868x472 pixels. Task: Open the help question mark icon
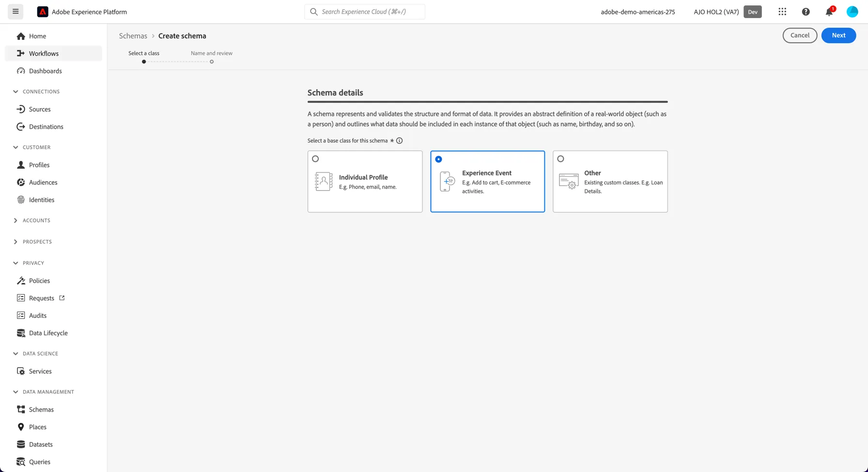click(x=806, y=12)
